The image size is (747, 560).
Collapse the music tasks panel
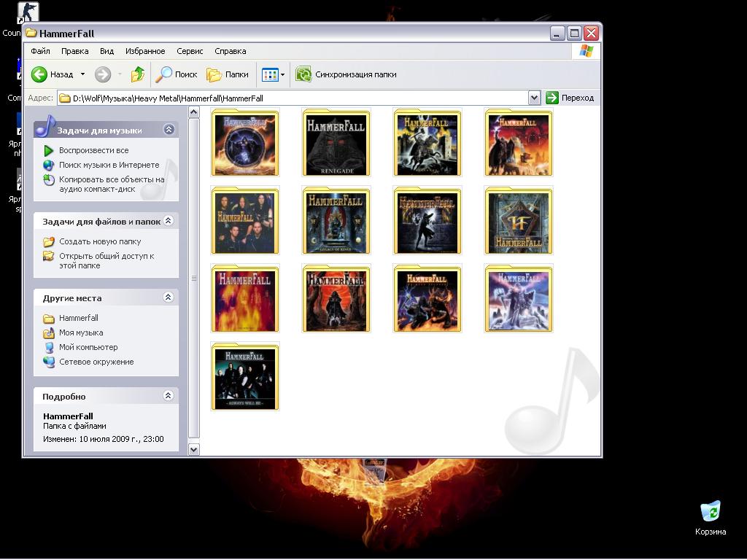coord(169,130)
